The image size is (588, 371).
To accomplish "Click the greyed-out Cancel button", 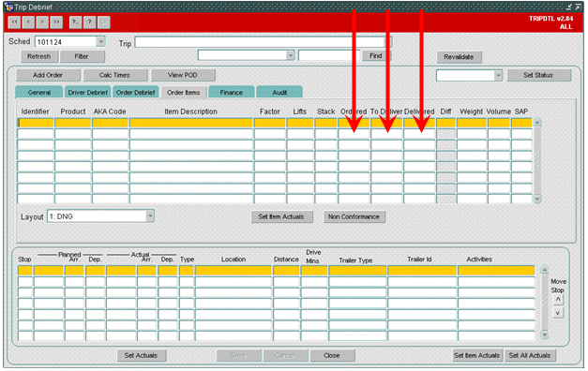I will click(x=285, y=355).
